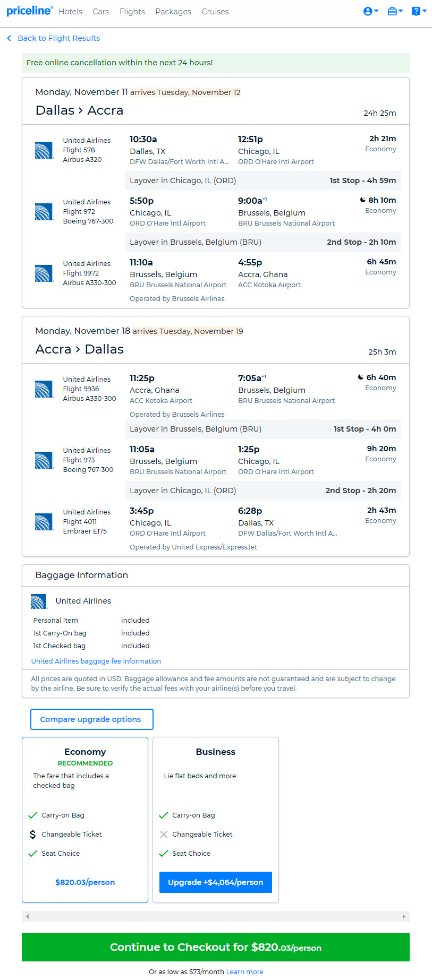Open the trips briefcase icon menu
This screenshot has width=432, height=980.
395,11
